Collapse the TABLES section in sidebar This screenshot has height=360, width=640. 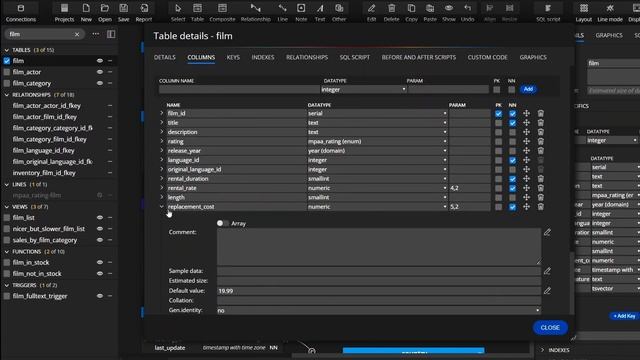point(7,50)
